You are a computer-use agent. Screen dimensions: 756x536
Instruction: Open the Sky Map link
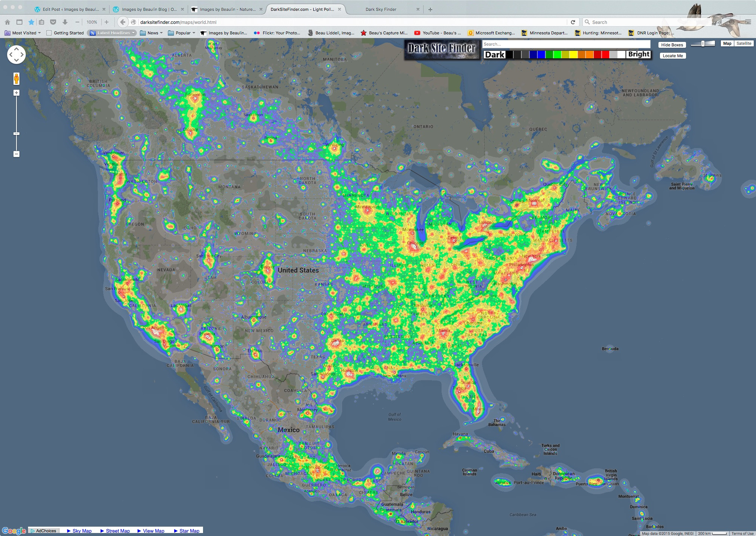pos(82,531)
